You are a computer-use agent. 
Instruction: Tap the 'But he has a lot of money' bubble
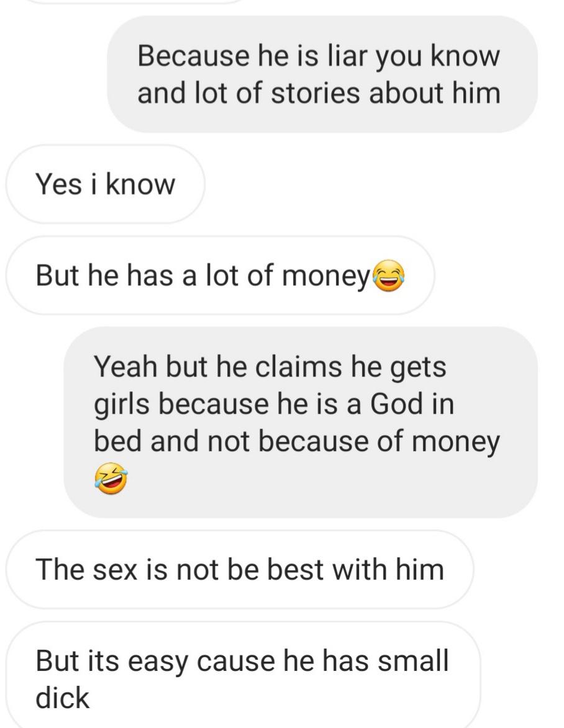(x=221, y=276)
